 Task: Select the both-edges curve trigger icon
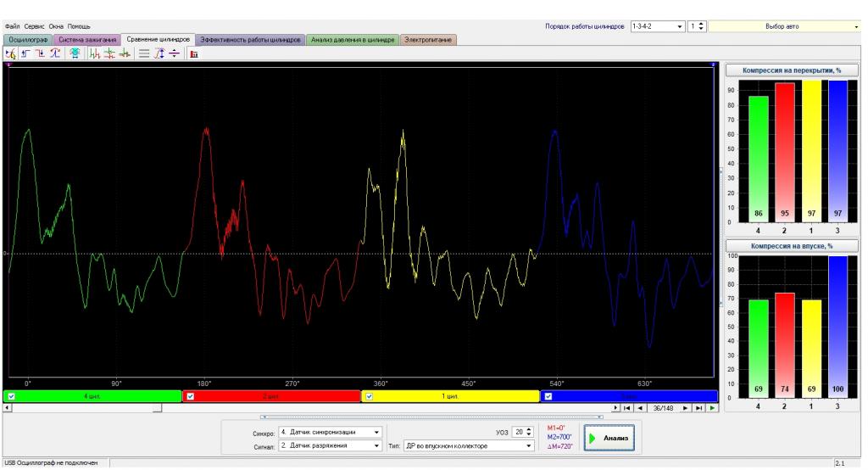(55, 53)
